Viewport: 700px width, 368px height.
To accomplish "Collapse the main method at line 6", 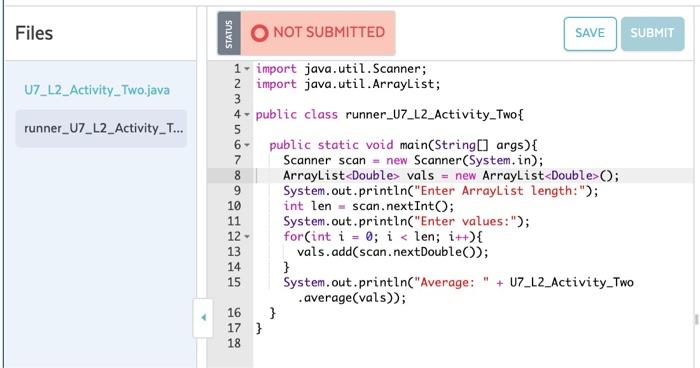I will coord(247,145).
